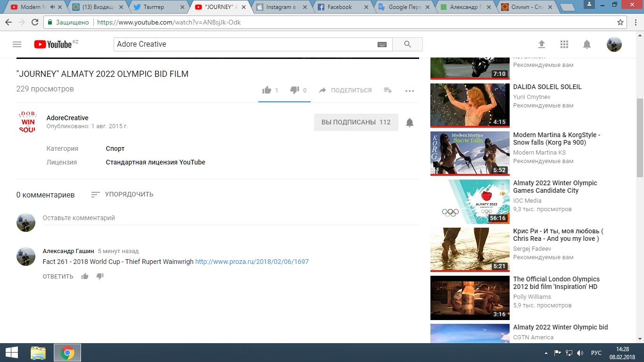Toggle channel notification bell for AdoreCreative
The image size is (644, 362).
(x=410, y=123)
